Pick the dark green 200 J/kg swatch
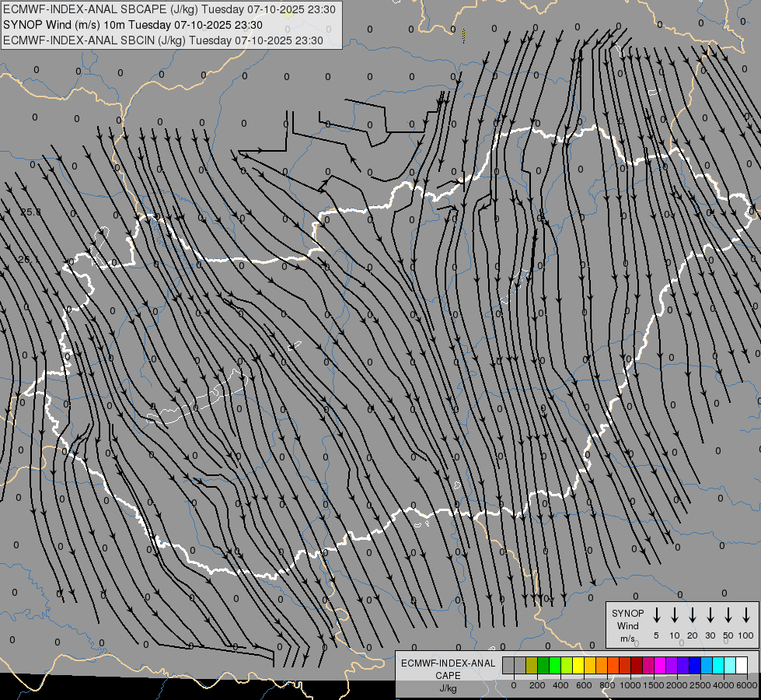The image size is (761, 700). [x=543, y=665]
